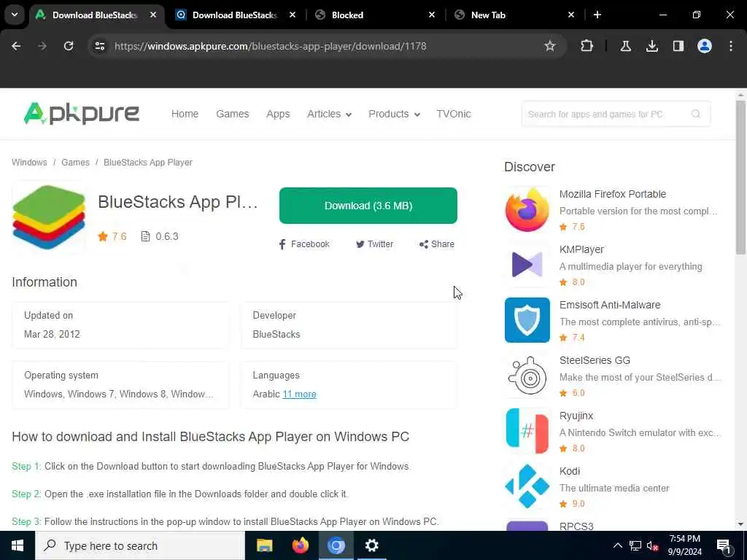This screenshot has width=747, height=560.
Task: Click the Games breadcrumb link
Action: point(75,163)
